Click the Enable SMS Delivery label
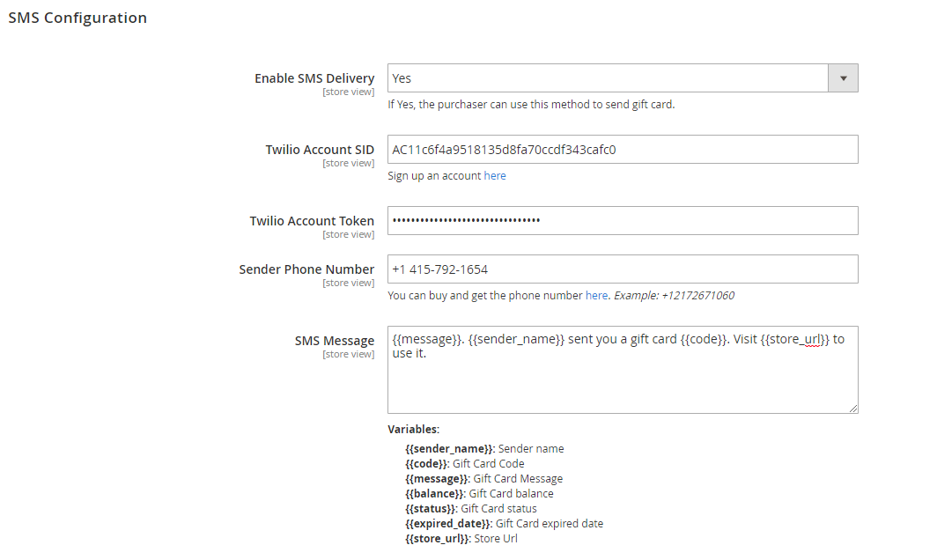 point(314,78)
